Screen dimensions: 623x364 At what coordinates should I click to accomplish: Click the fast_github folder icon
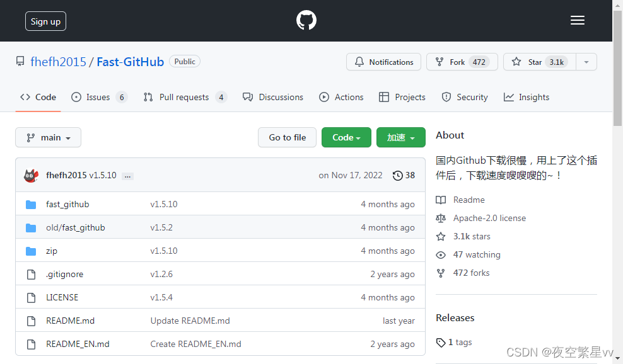31,205
